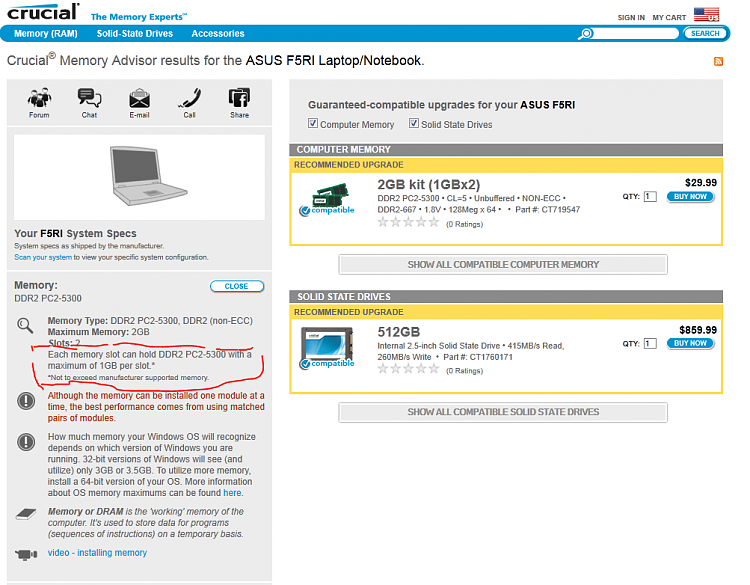
Task: Share via the Facebook Share icon
Action: [x=239, y=98]
